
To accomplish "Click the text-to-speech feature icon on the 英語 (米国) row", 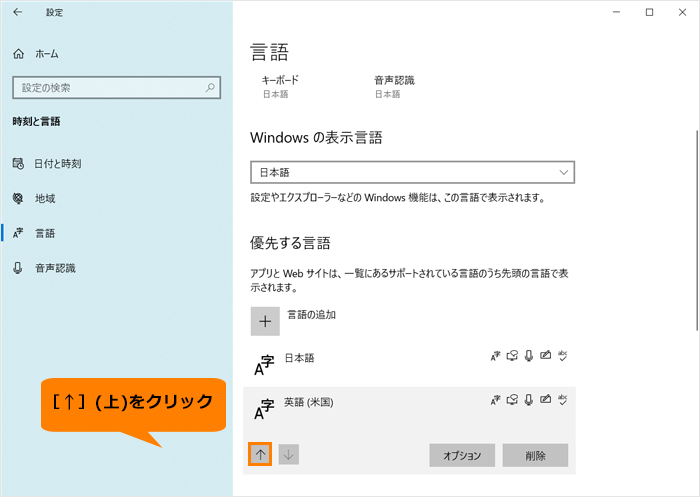I will (x=512, y=400).
